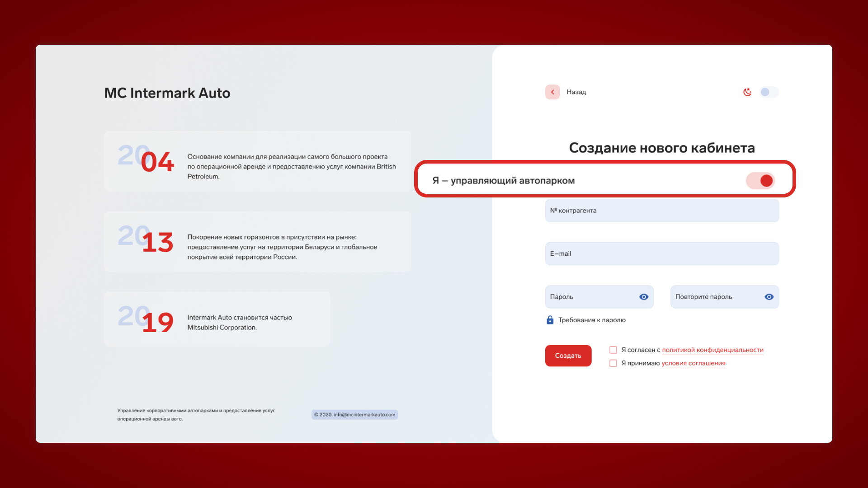The height and width of the screenshot is (488, 868).
Task: Turn off the fleet manager switch
Action: 760,181
